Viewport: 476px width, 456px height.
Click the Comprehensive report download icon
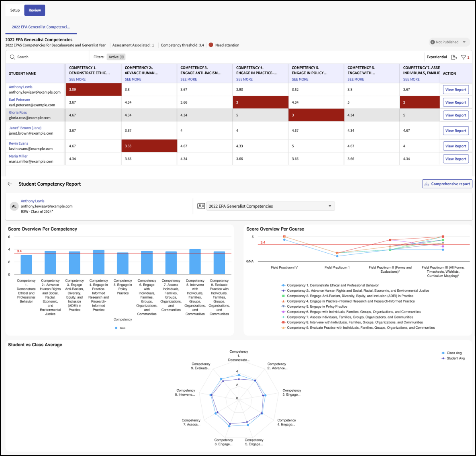[x=427, y=184]
